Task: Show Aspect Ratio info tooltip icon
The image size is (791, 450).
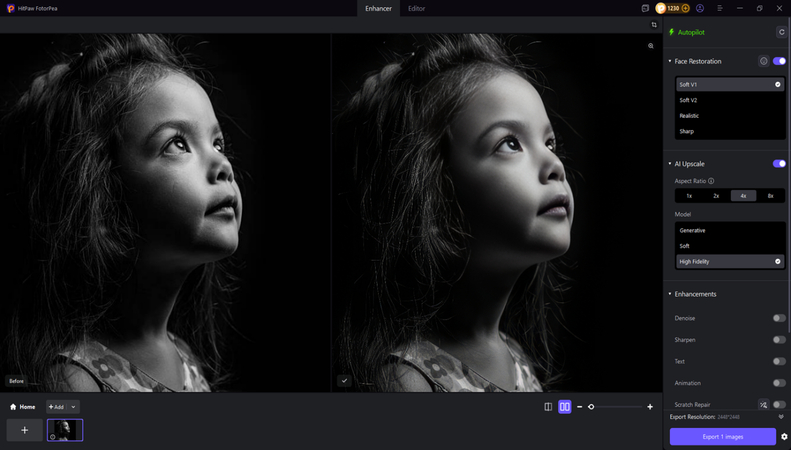Action: (x=711, y=181)
